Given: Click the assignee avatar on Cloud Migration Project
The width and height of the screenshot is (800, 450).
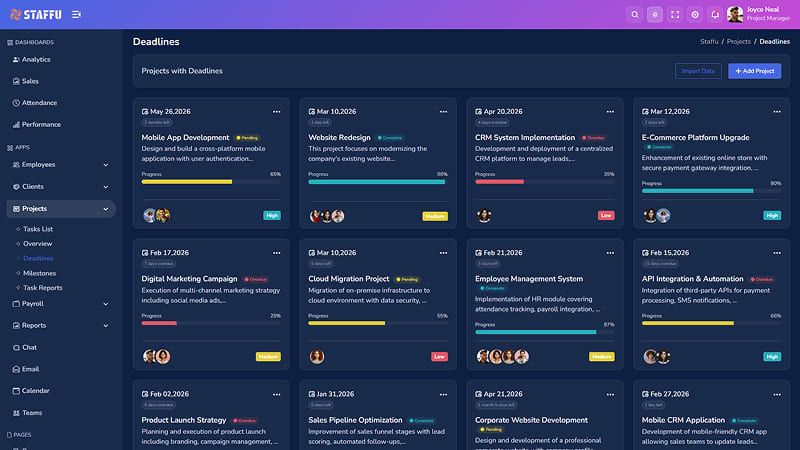Looking at the screenshot, I should [317, 357].
